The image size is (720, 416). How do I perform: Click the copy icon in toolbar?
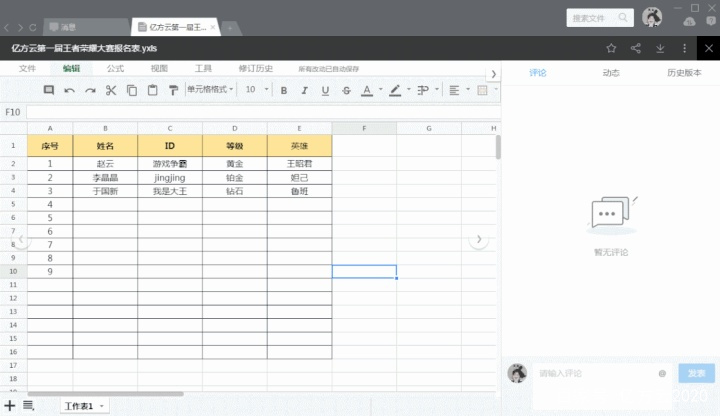(x=132, y=90)
